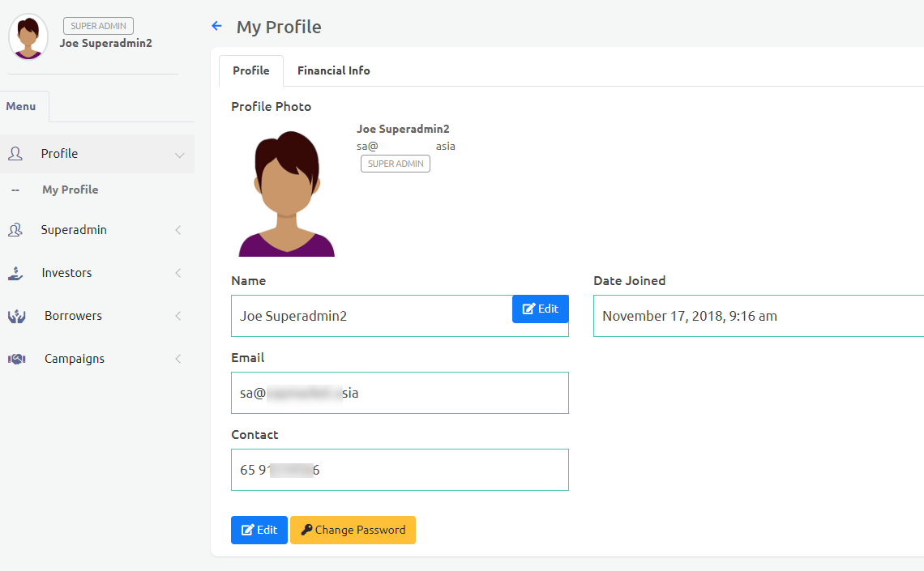The height and width of the screenshot is (571, 924).
Task: Open the Financial Info tab
Action: point(334,70)
